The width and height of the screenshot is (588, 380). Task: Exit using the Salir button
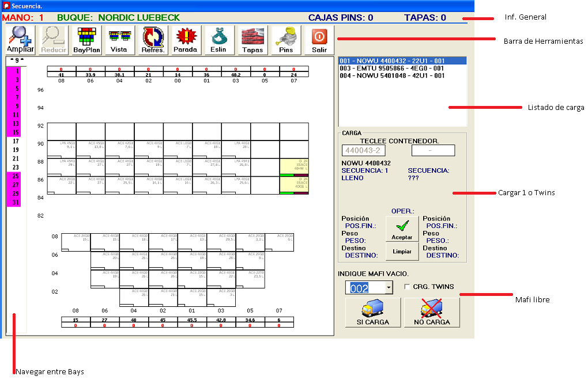click(319, 40)
